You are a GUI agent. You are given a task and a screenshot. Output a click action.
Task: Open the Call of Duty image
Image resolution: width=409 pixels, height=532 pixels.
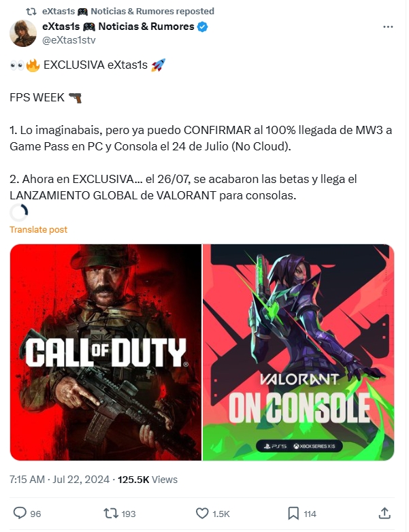(x=105, y=352)
